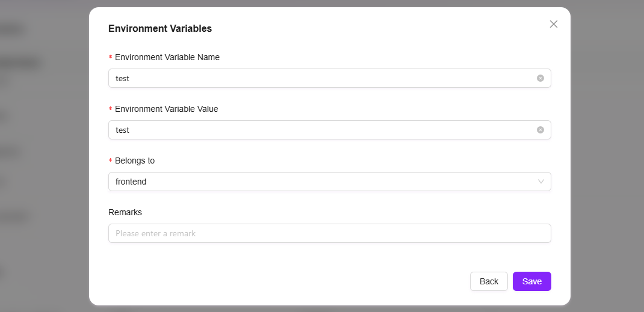
Task: Click into the Remarks input field
Action: (x=329, y=233)
